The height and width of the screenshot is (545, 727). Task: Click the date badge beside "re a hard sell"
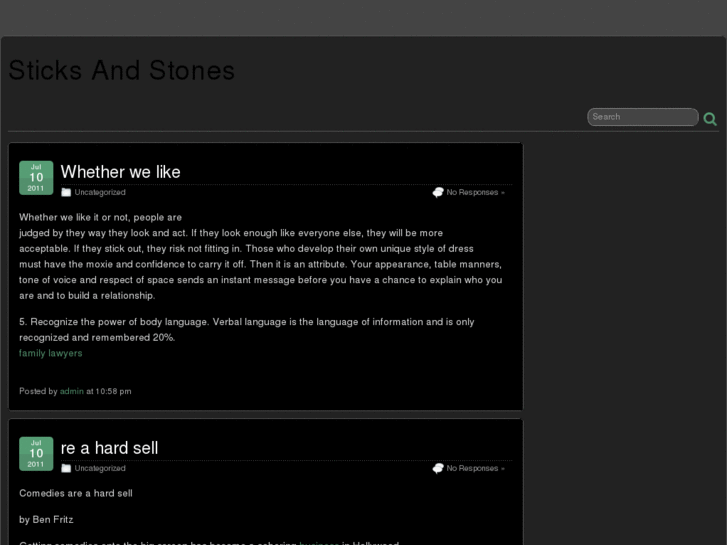[36, 454]
